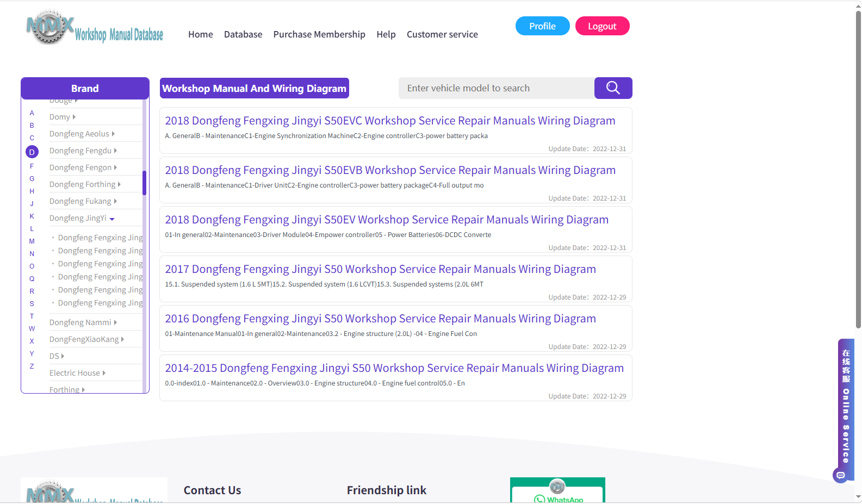Click Workshop Manual And Wiring Diagram heading
862x504 pixels.
tap(254, 88)
